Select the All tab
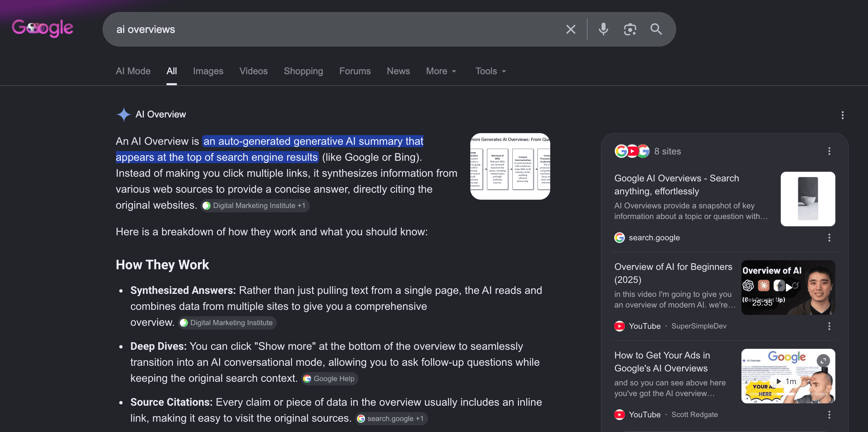This screenshot has width=868, height=432. coord(172,71)
